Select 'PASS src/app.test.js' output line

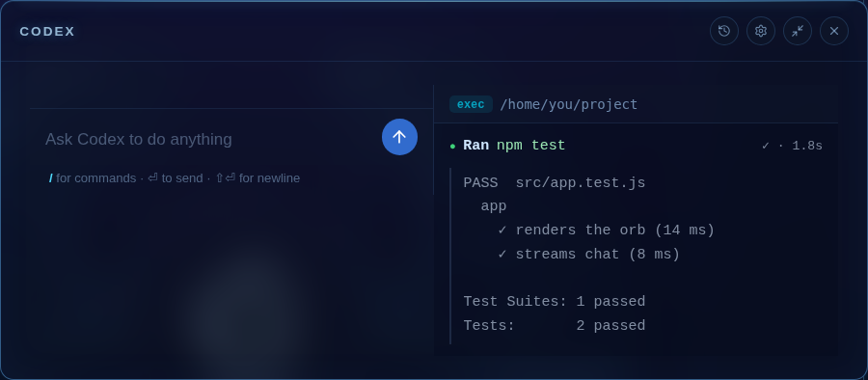pos(555,183)
